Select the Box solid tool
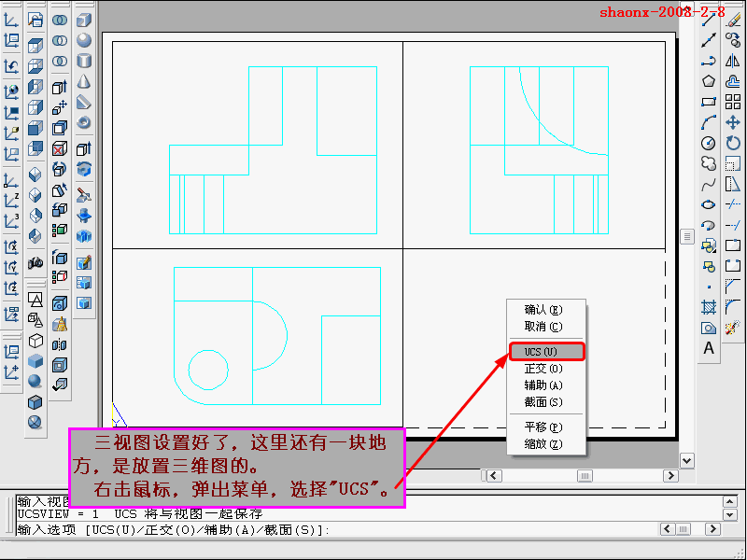747x560 pixels. pos(84,20)
